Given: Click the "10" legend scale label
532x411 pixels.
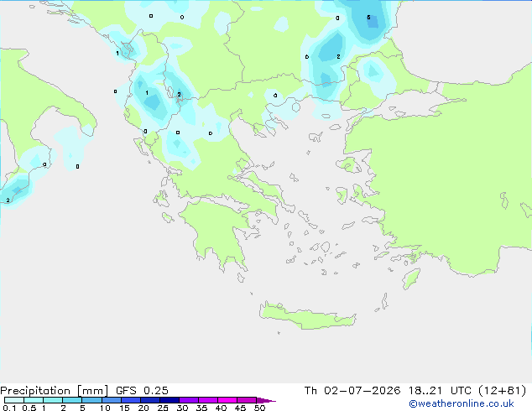Looking at the screenshot, I should click(105, 408).
